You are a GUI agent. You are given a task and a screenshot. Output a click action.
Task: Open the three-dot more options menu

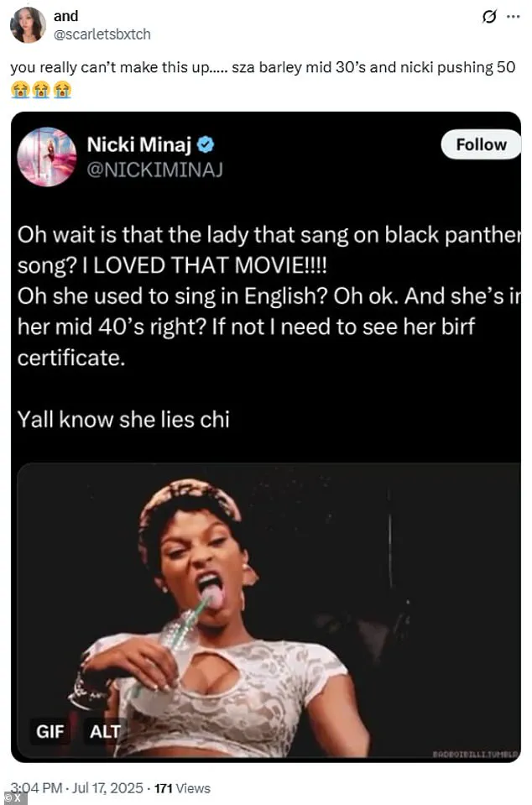(x=512, y=18)
